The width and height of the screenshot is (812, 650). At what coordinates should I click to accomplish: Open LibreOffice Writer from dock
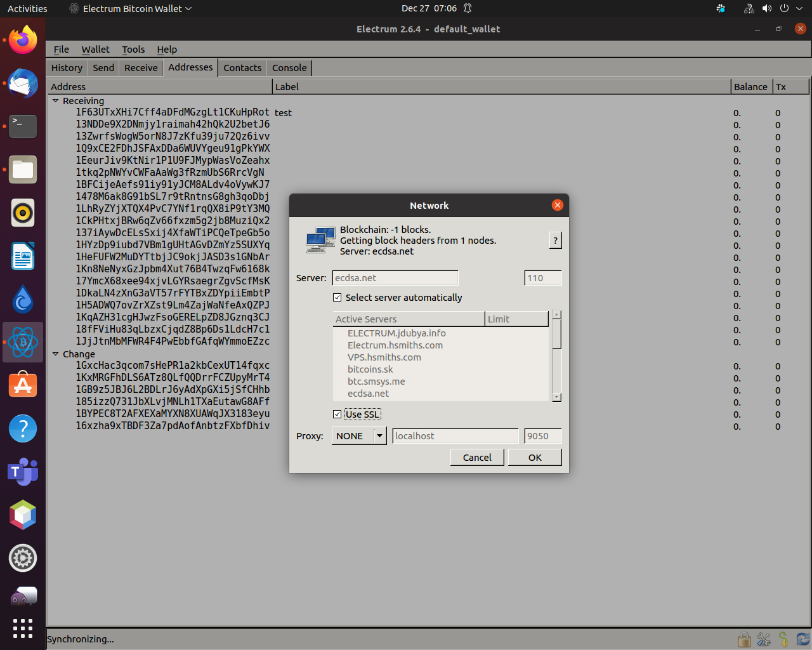(x=23, y=256)
